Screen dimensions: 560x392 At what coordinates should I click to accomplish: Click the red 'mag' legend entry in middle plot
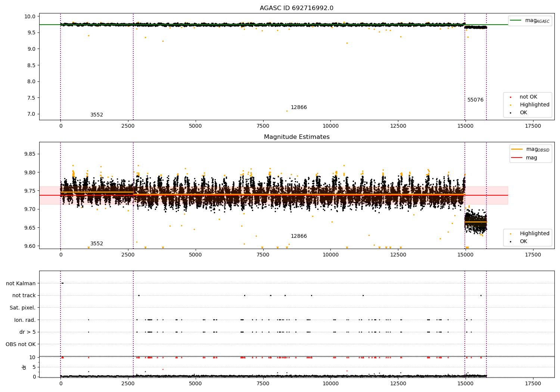click(524, 158)
